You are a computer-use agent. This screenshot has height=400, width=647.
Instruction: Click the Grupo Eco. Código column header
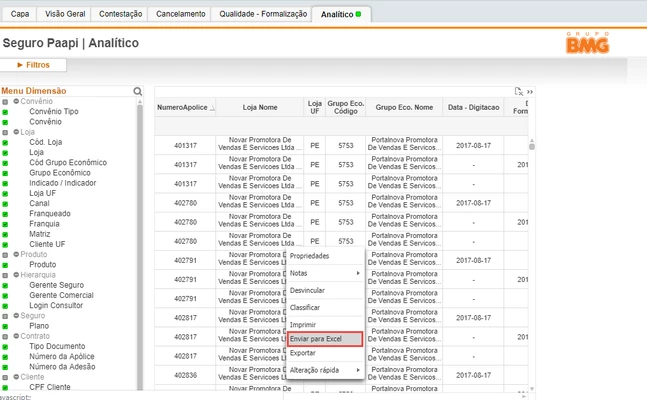(x=345, y=107)
